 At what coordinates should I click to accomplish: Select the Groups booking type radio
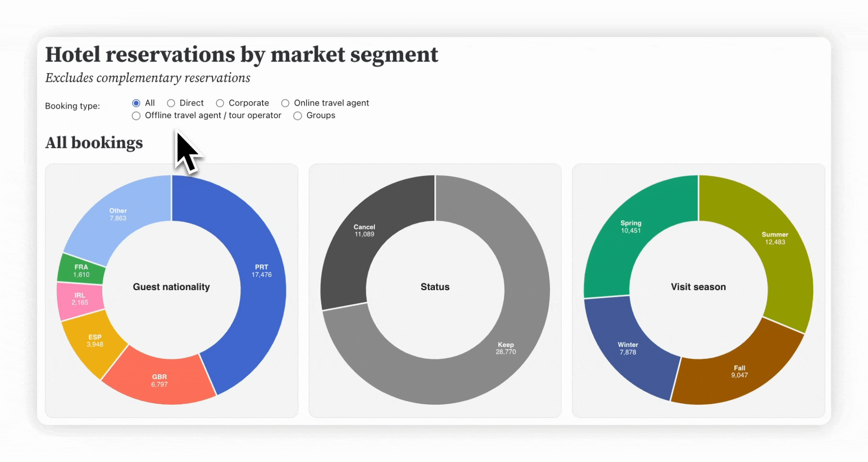(297, 115)
